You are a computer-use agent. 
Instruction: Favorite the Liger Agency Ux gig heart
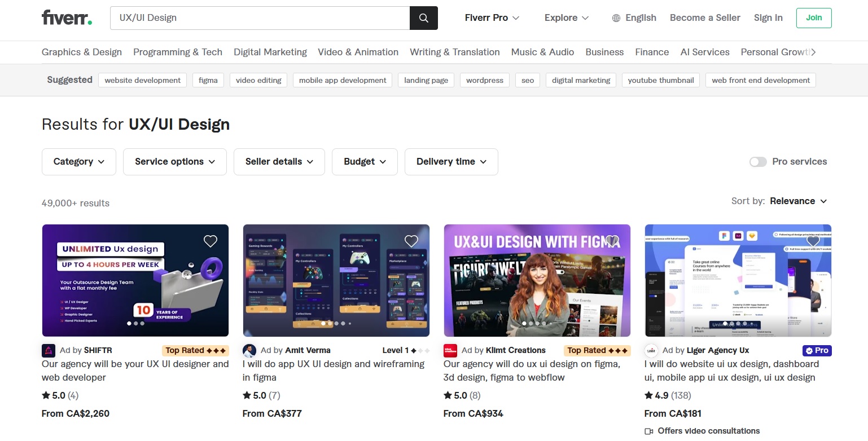tap(813, 241)
